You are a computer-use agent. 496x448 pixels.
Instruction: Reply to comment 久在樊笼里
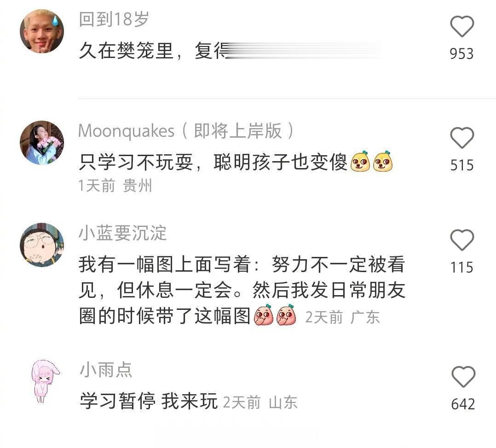coord(229,51)
